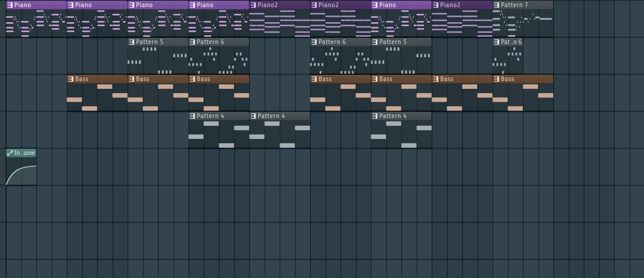
Task: Click the pattern icon of the last Bass clip
Action: [x=497, y=79]
